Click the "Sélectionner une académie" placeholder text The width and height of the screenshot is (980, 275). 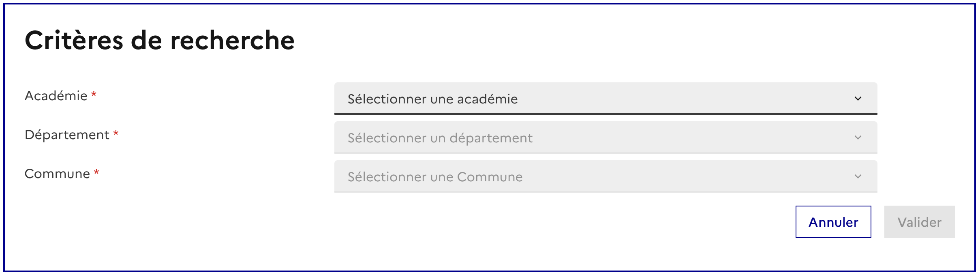432,99
